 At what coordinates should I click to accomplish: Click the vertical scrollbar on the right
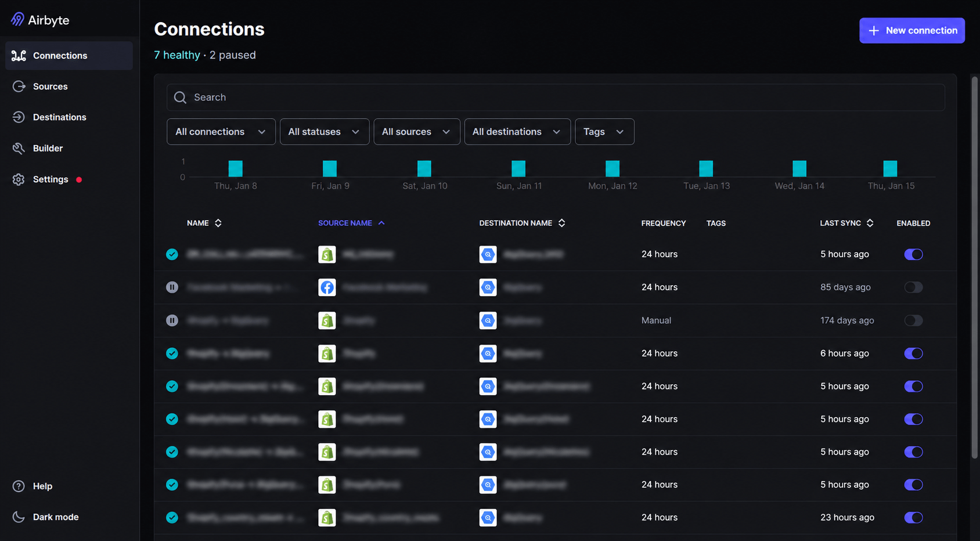(975, 267)
